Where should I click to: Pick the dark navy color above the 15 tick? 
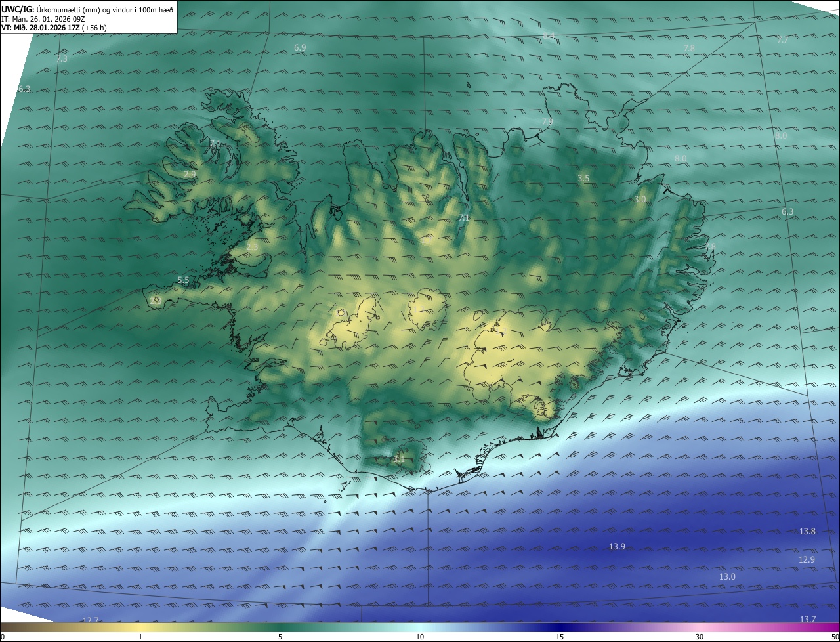click(x=560, y=628)
